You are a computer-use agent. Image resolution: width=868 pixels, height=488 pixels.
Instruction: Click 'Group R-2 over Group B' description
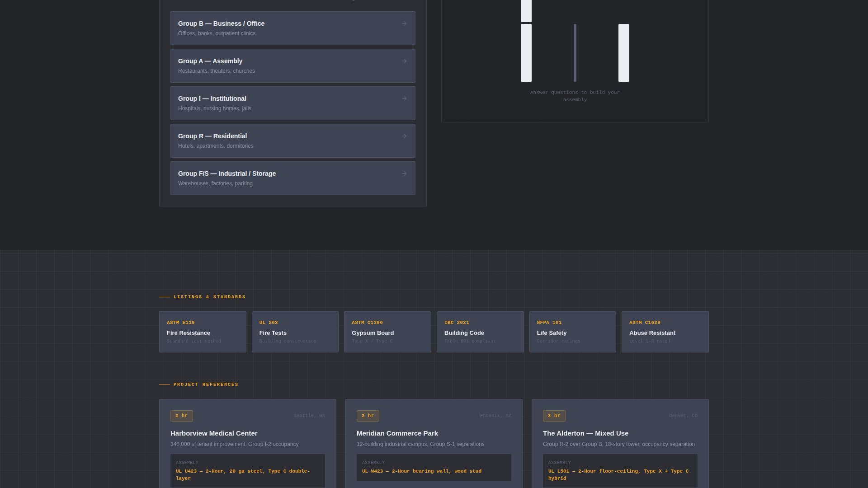619,444
